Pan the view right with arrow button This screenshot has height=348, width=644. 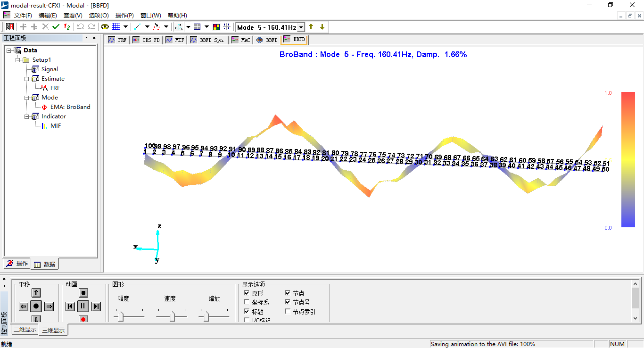[x=49, y=307]
